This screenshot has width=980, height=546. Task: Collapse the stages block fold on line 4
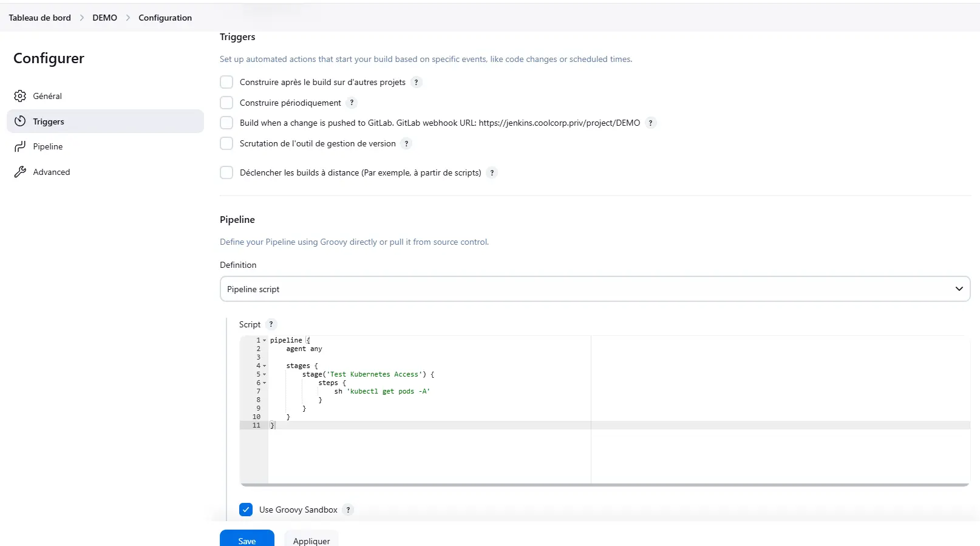coord(265,366)
